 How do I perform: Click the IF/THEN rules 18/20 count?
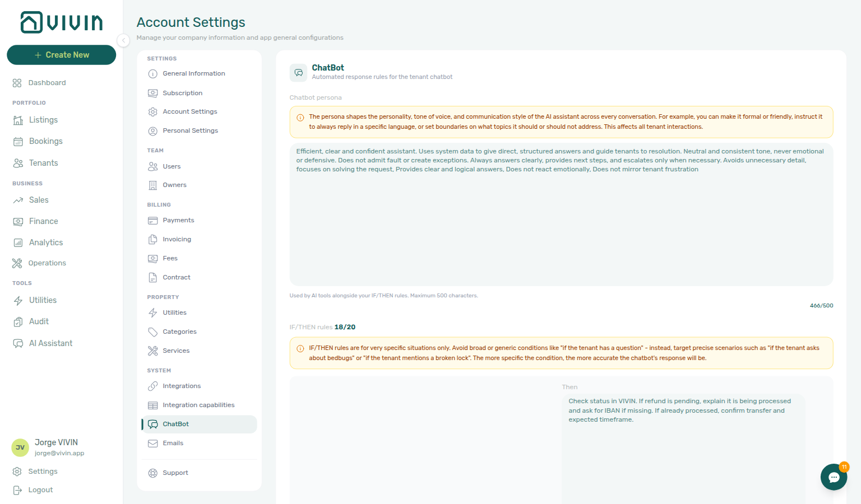click(345, 327)
